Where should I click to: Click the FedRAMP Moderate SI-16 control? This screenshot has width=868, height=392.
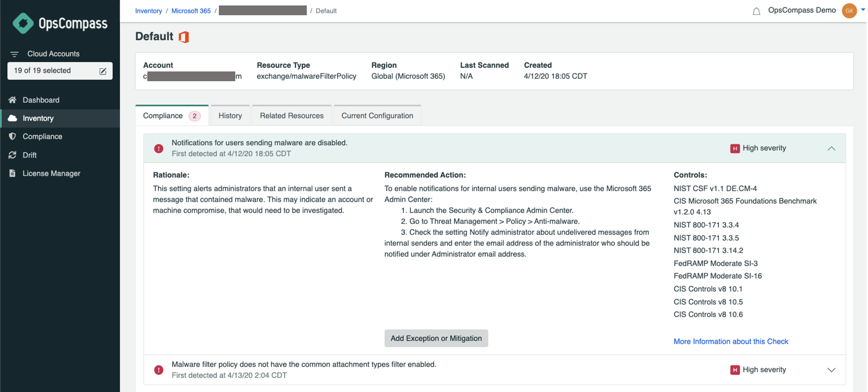point(718,276)
